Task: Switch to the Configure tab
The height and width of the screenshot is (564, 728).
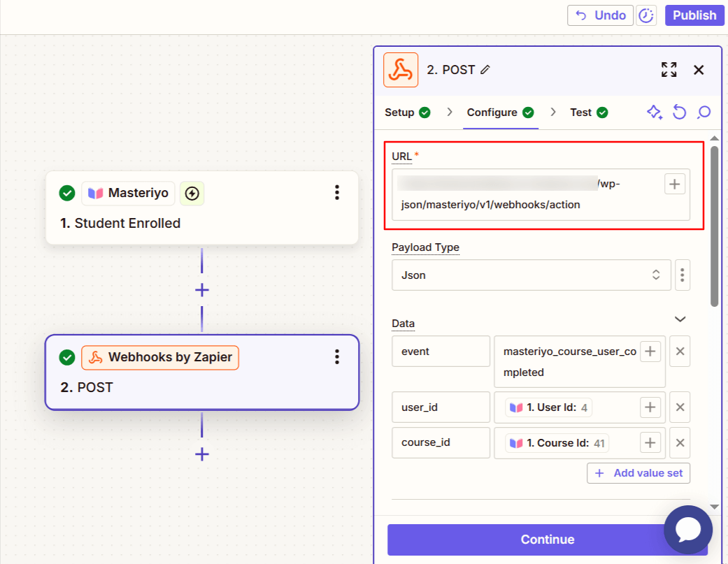Action: [501, 113]
